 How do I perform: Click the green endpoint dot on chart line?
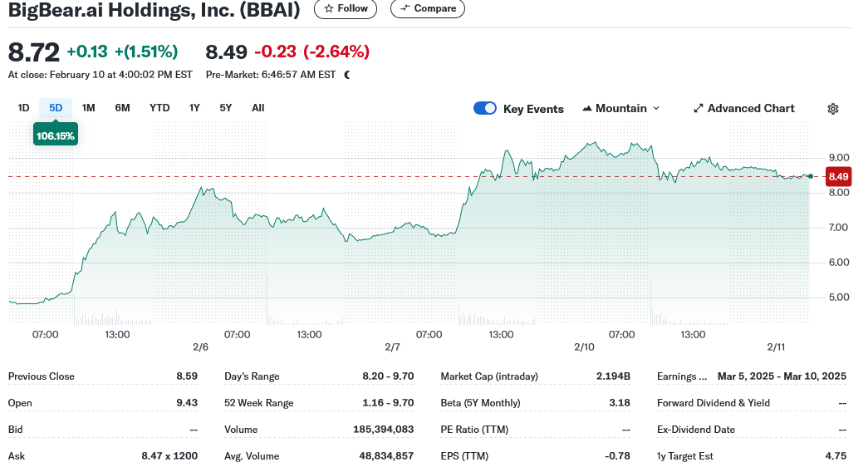811,176
